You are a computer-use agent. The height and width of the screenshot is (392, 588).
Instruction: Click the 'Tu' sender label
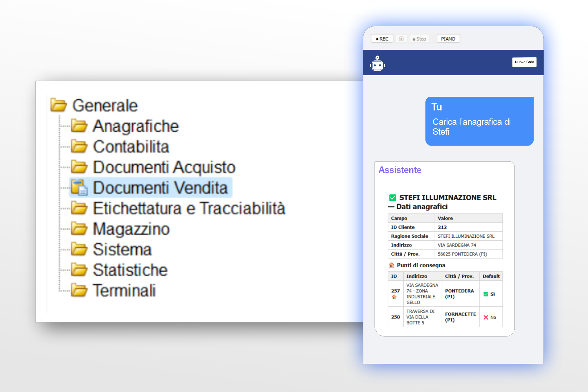point(437,107)
